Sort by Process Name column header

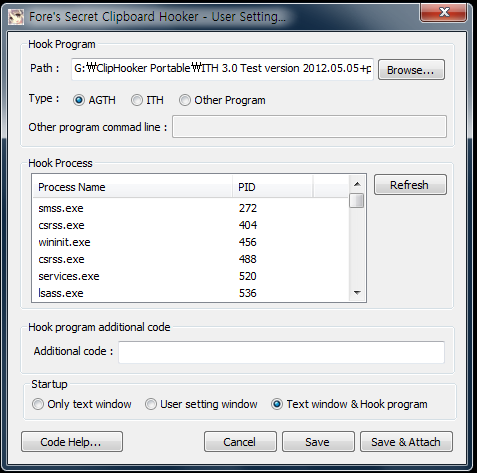132,187
